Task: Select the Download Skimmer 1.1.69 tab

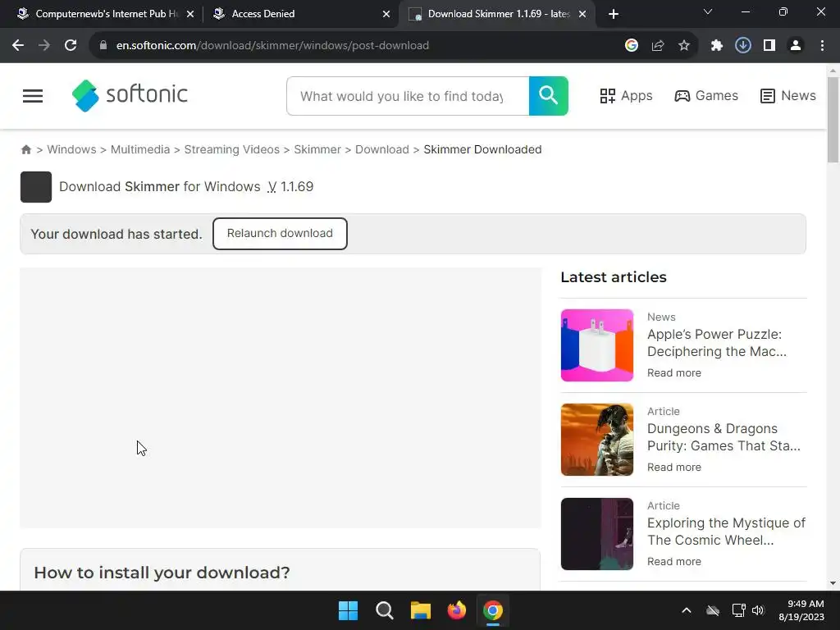Action: [x=497, y=14]
